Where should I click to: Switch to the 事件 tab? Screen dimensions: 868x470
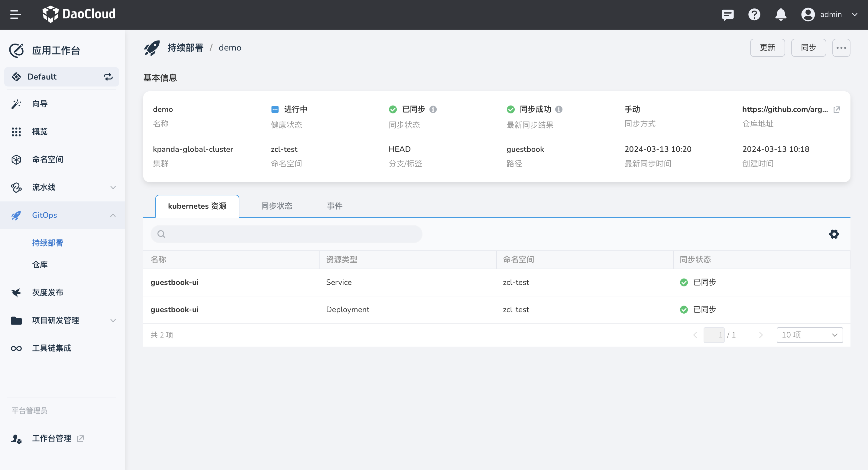tap(334, 206)
